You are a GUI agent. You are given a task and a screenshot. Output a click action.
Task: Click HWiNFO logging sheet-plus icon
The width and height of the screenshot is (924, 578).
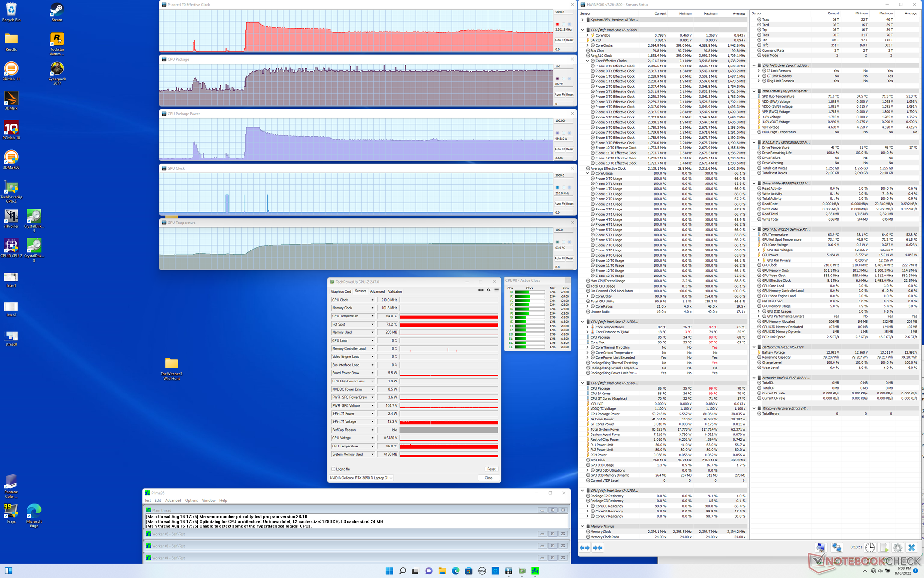coord(884,548)
